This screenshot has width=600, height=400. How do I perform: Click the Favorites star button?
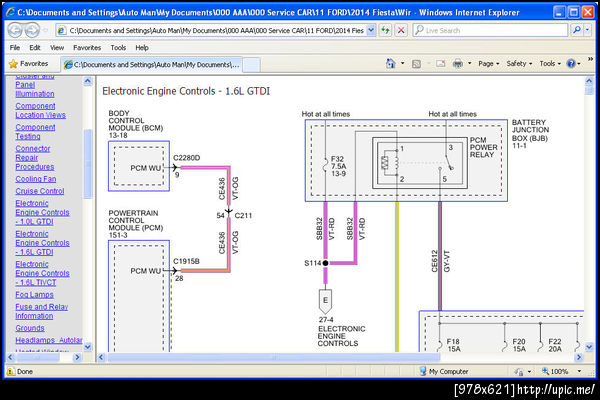point(29,64)
